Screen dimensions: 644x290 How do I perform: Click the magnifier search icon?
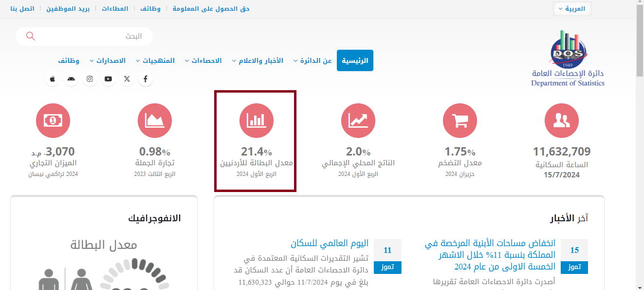click(30, 37)
